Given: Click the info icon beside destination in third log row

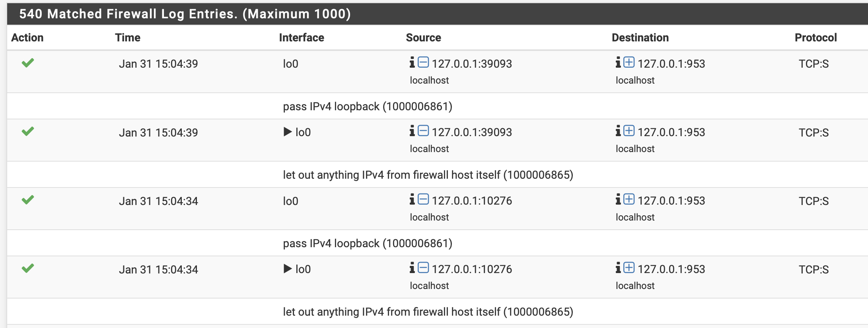Looking at the screenshot, I should pos(618,199).
